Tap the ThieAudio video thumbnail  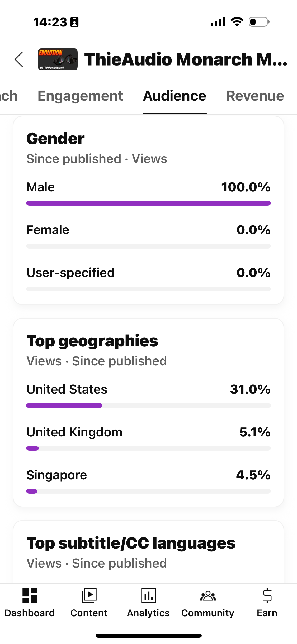pyautogui.click(x=58, y=59)
